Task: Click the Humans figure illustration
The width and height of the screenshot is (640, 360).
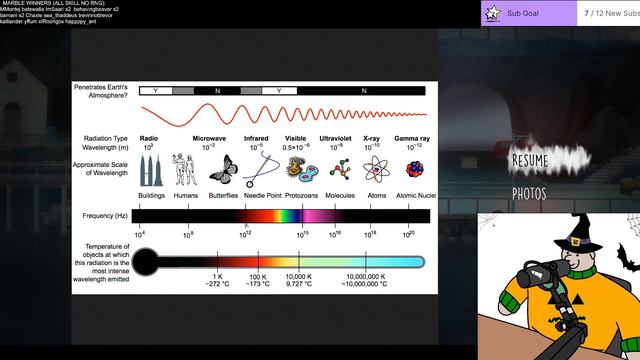Action: 184,169
